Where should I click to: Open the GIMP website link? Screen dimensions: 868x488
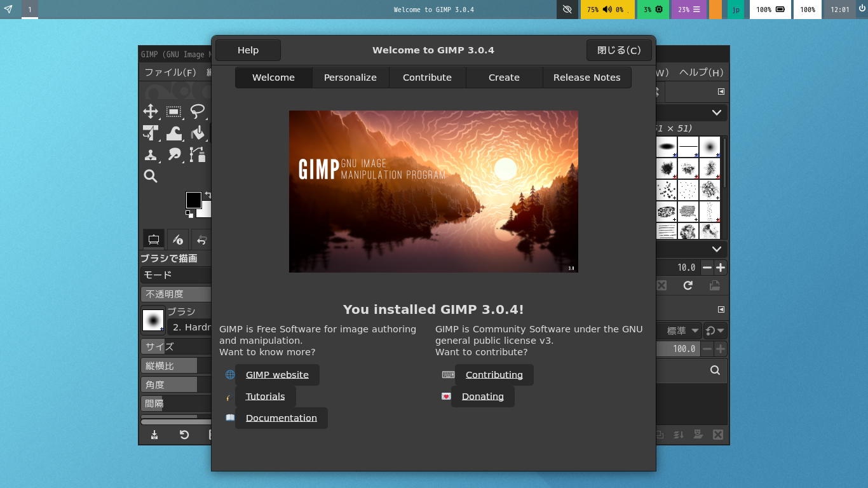(x=277, y=375)
